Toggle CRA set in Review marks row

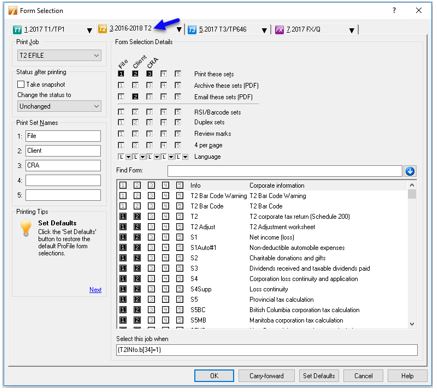(149, 133)
